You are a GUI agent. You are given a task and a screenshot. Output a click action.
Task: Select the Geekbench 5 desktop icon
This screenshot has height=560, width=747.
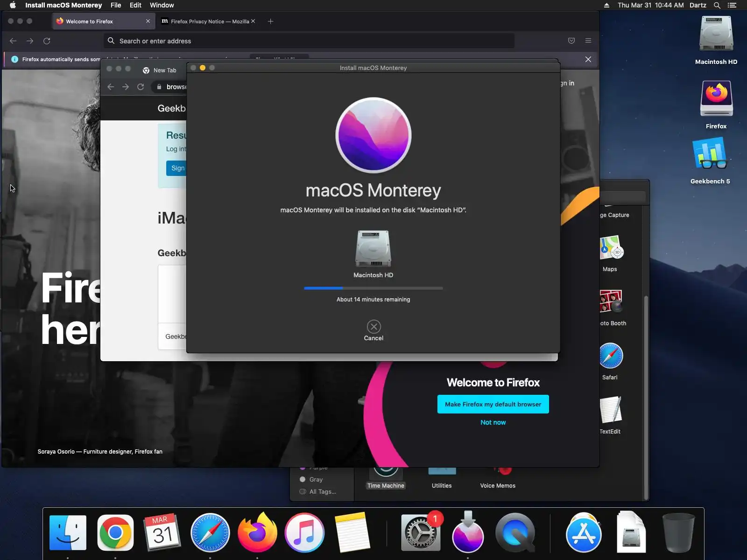[710, 160]
